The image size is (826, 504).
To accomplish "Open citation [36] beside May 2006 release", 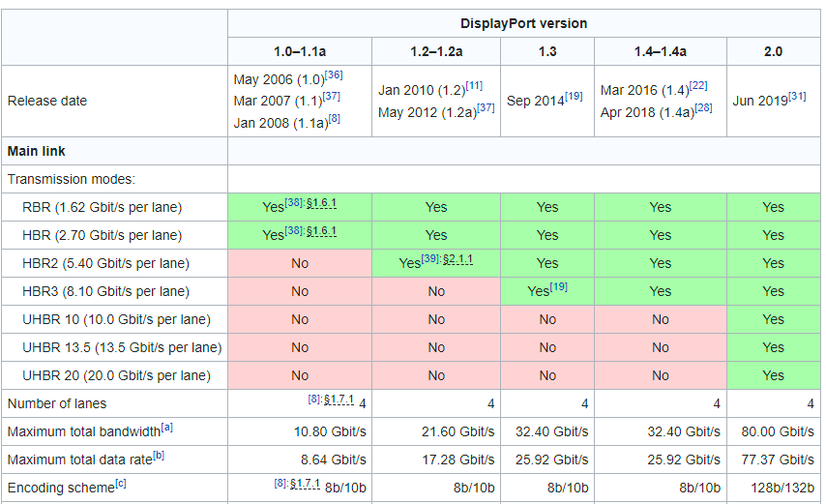I will (334, 75).
